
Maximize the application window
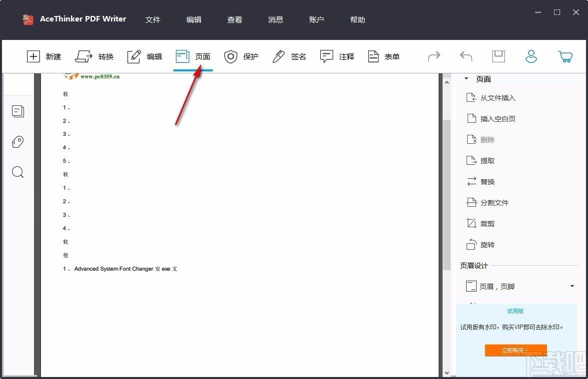click(557, 12)
